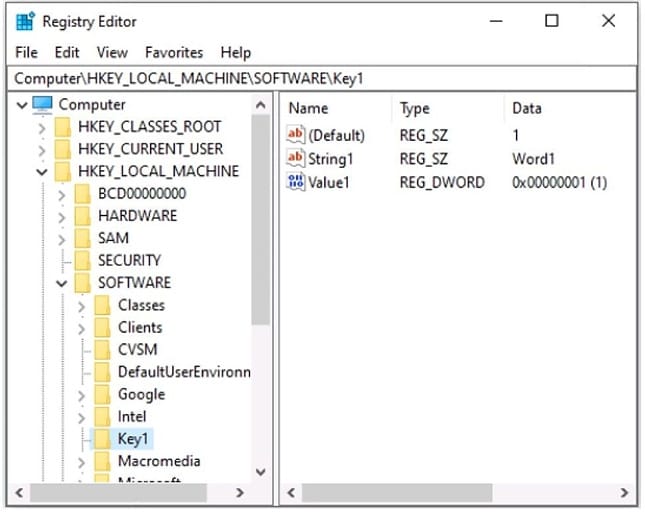This screenshot has width=645, height=513.
Task: Collapse the HKEY_LOCAL_MACHINE tree node
Action: pos(41,172)
